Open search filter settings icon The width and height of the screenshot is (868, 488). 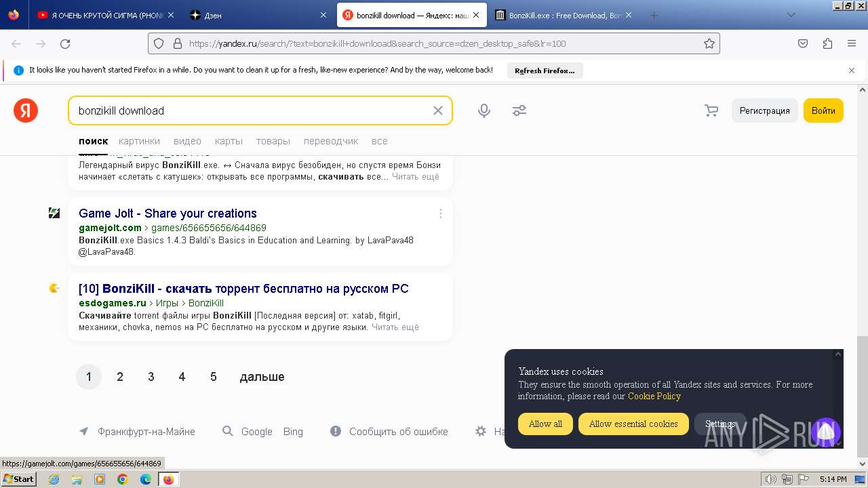click(519, 110)
